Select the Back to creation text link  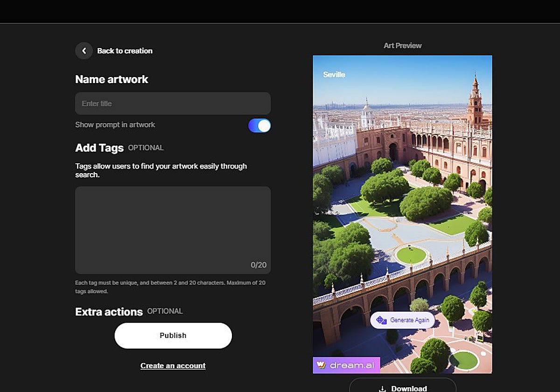pos(125,51)
